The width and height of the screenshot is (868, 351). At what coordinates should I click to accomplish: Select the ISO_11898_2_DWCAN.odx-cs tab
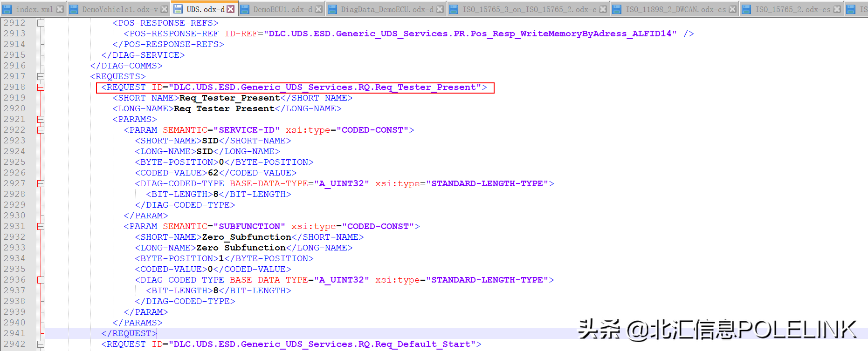click(675, 9)
